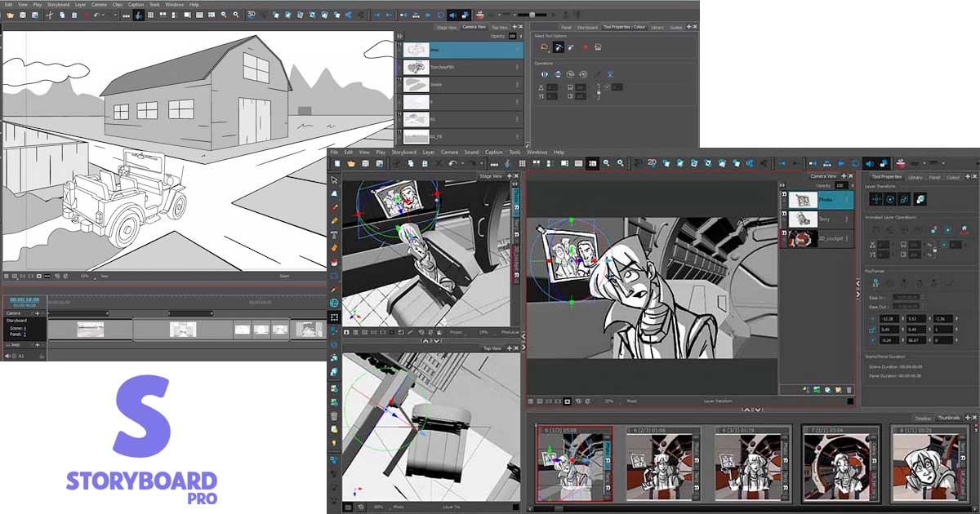Screen dimensions: 980x514
Task: Click the open folder icon in front window toolbar
Action: [x=351, y=163]
